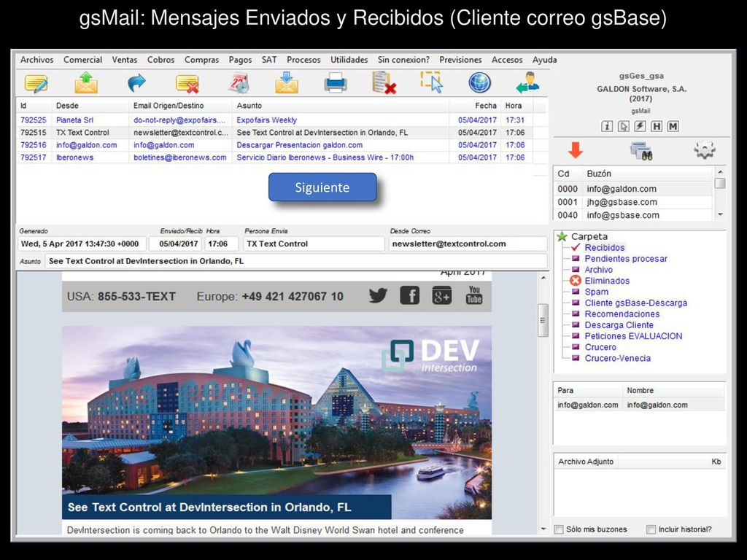
Task: Click the green star Carpeta icon
Action: (562, 236)
